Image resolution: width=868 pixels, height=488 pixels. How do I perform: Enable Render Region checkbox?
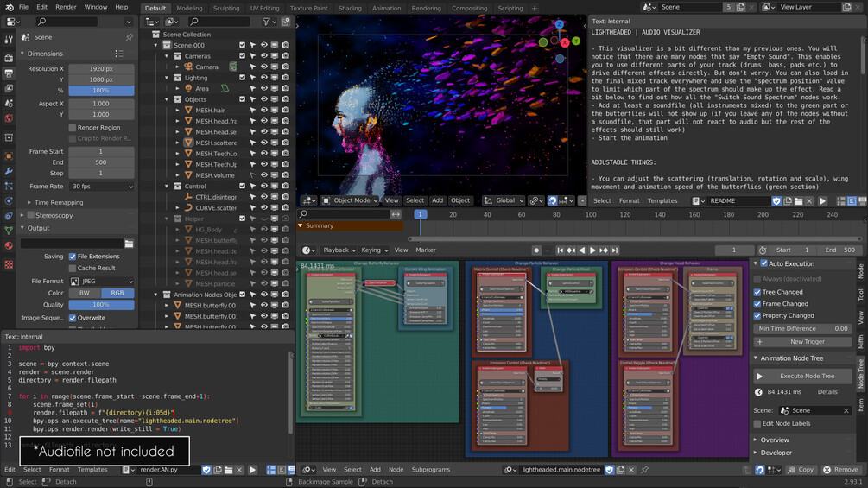click(72, 128)
